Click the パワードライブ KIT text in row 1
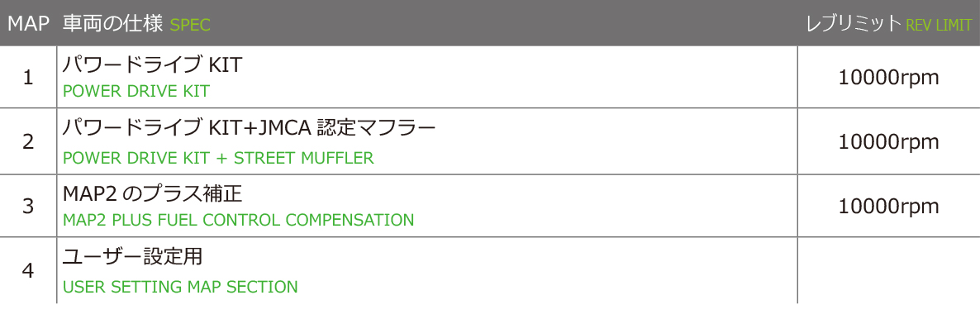The width and height of the screenshot is (980, 319). click(152, 64)
